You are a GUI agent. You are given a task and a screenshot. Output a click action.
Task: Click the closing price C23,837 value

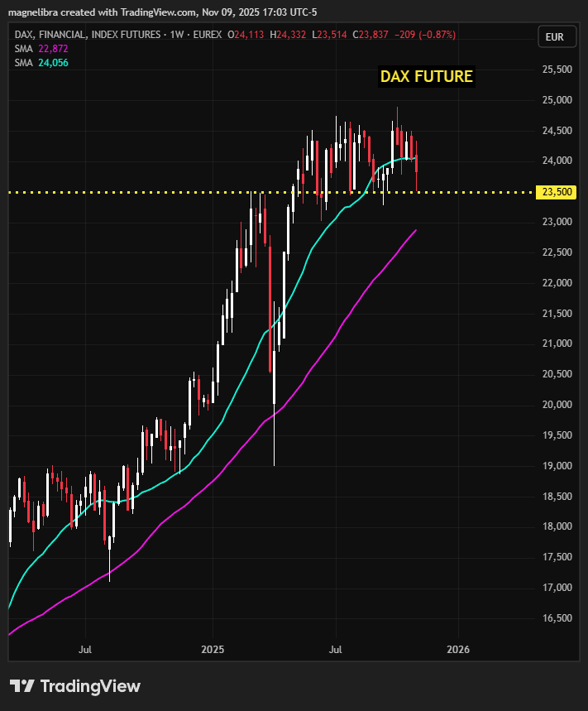click(370, 35)
